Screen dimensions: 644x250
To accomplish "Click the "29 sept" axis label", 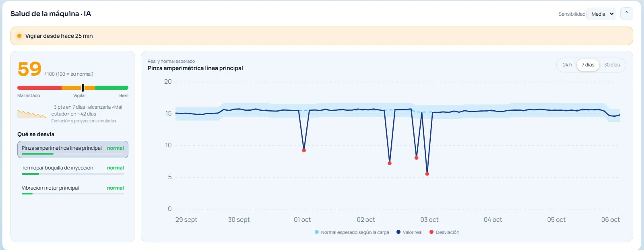I will (186, 220).
